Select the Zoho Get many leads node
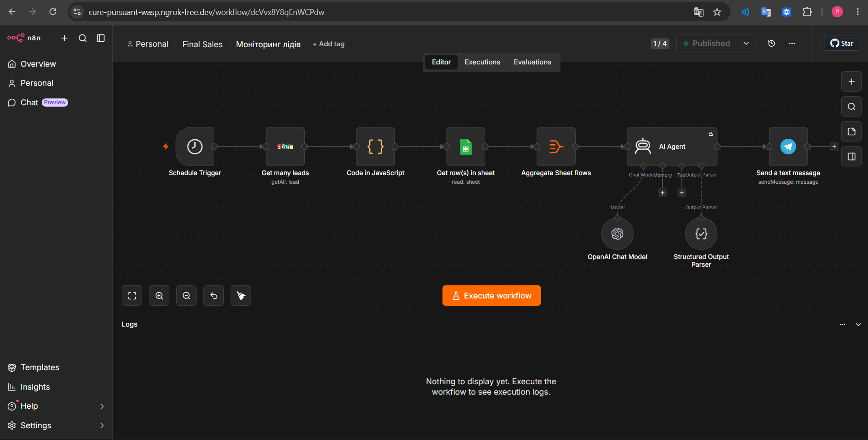 click(x=285, y=147)
